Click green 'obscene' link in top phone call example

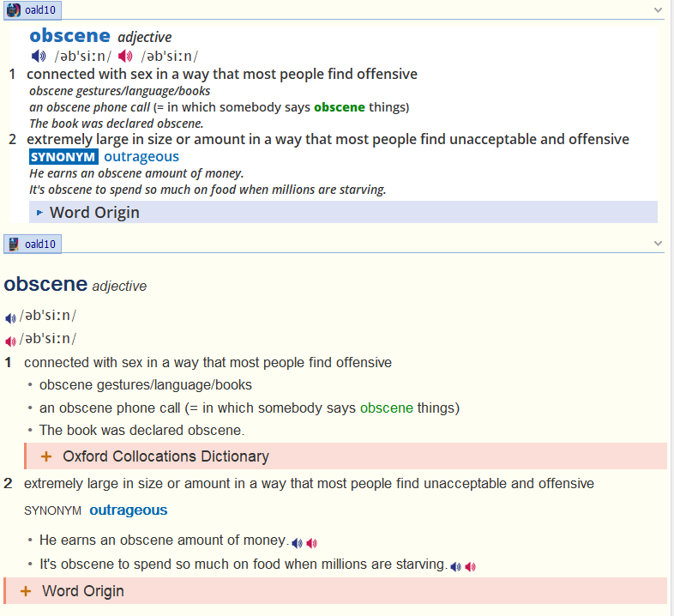(340, 107)
